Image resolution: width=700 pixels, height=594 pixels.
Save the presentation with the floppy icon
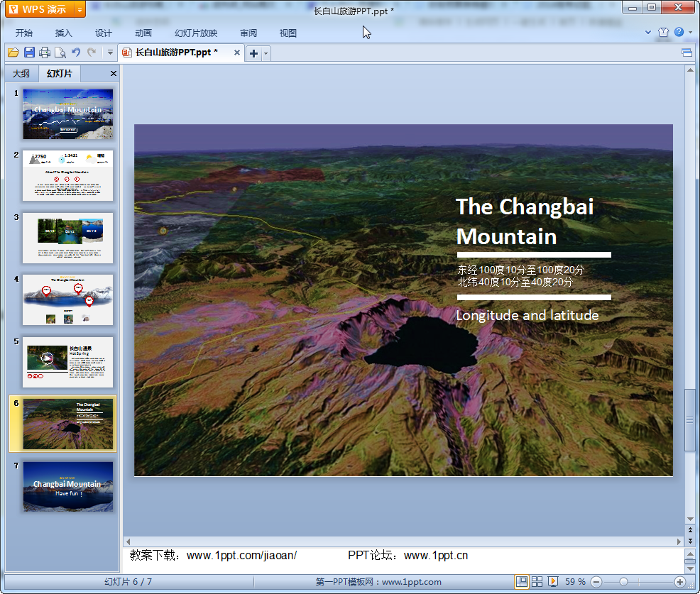point(29,53)
